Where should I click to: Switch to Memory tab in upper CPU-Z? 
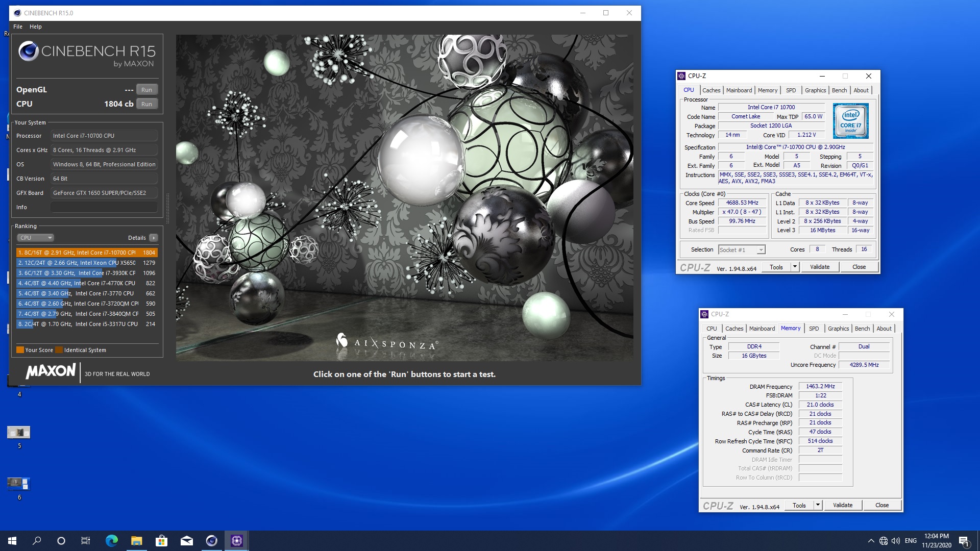click(x=768, y=90)
